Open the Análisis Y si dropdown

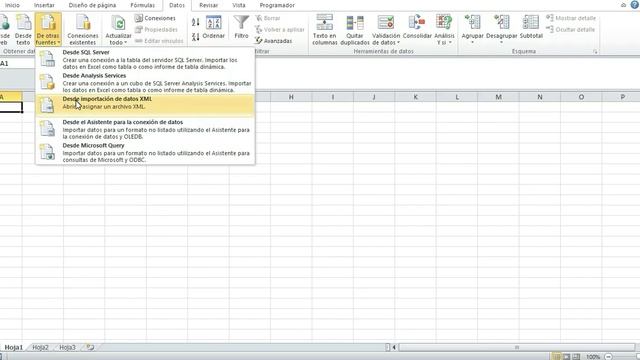[x=444, y=29]
